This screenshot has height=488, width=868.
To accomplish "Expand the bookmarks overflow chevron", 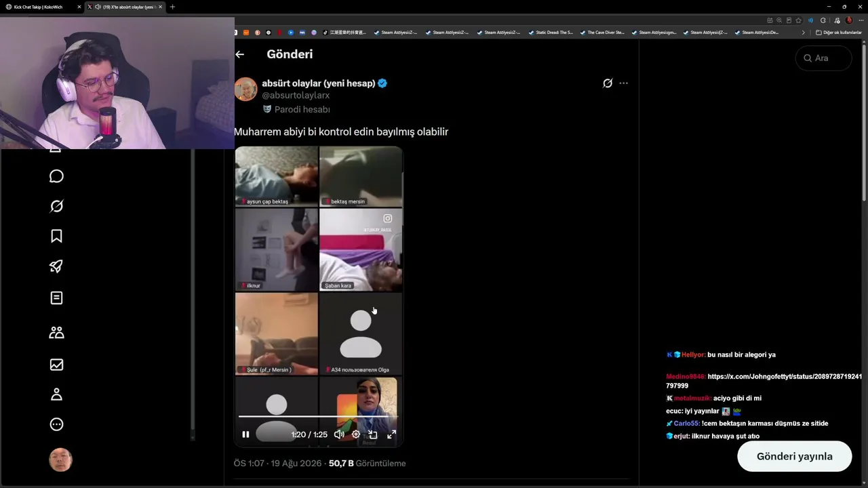I will [804, 33].
